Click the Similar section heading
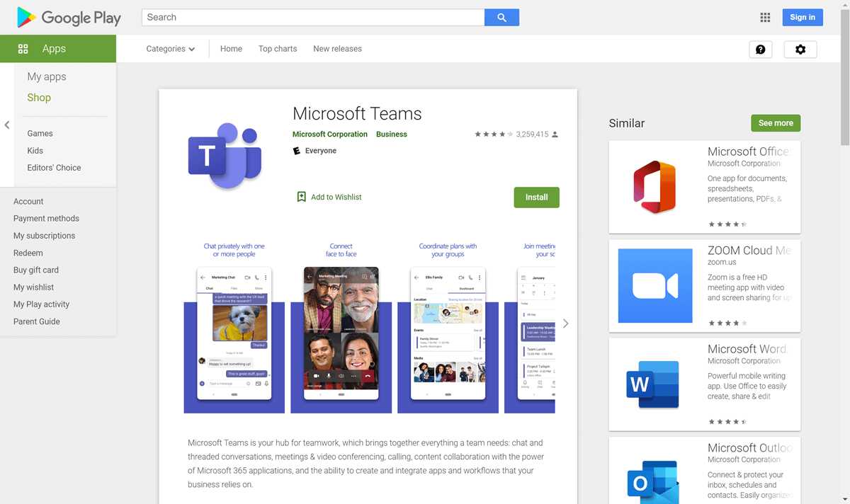The width and height of the screenshot is (850, 504). coord(627,123)
